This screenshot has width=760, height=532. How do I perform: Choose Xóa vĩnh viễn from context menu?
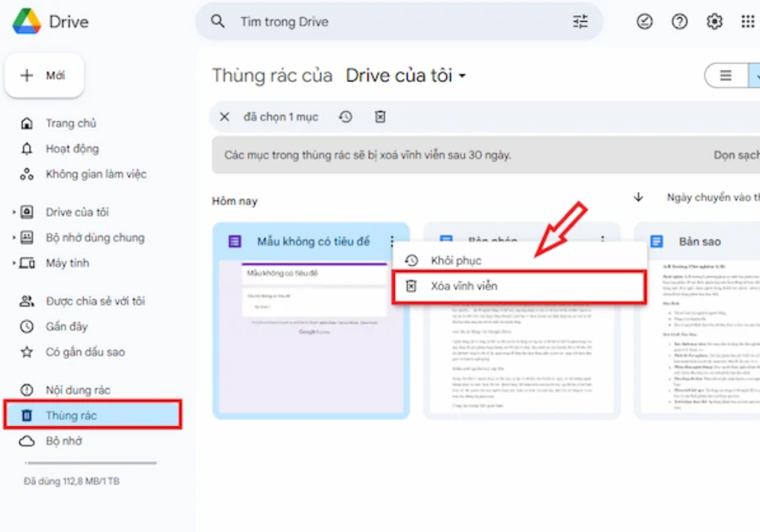pos(519,286)
